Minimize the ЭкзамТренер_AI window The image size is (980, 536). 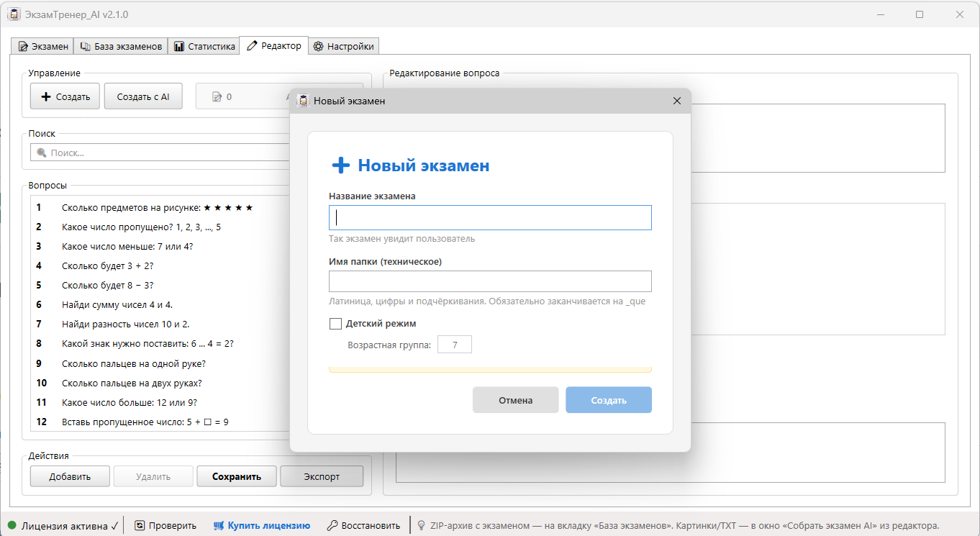(880, 14)
